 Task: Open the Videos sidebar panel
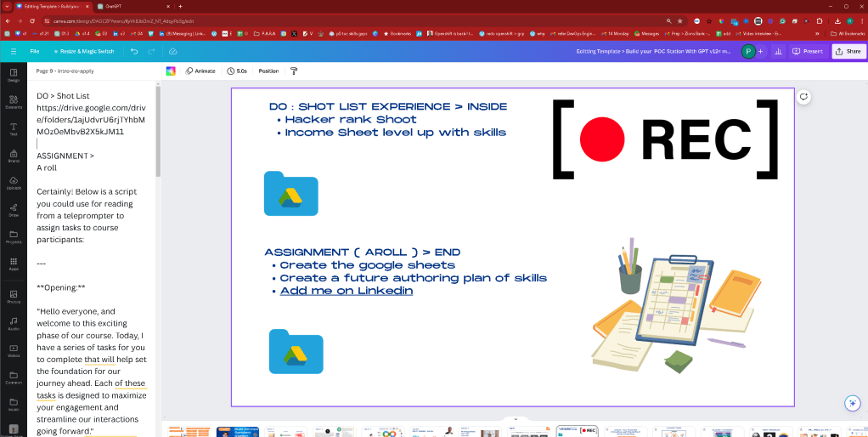[x=14, y=350]
